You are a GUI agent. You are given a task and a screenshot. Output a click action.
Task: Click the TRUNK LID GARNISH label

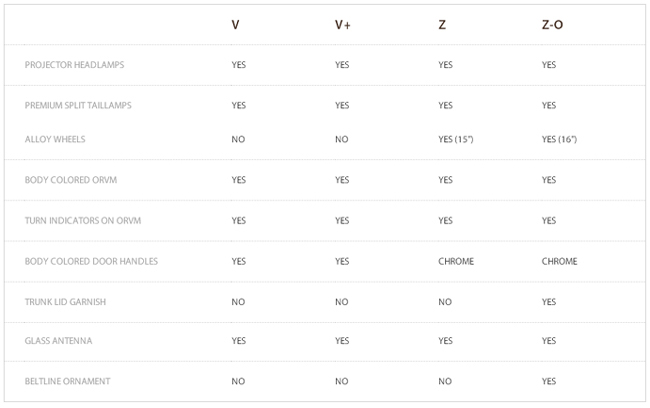point(65,302)
